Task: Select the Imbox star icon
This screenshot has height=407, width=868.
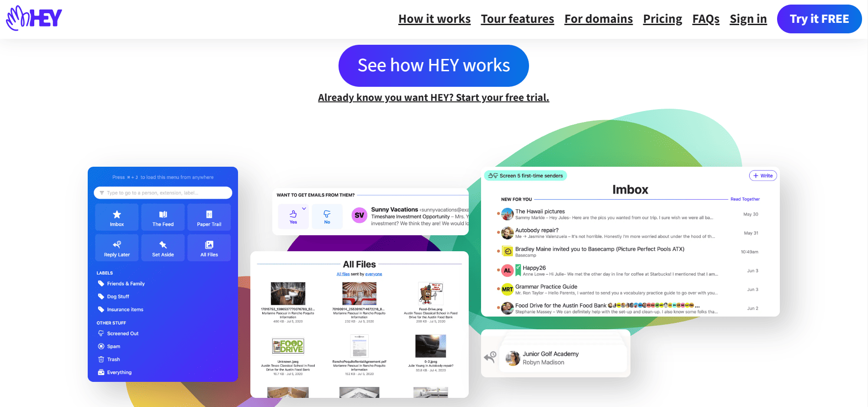Action: pyautogui.click(x=117, y=215)
